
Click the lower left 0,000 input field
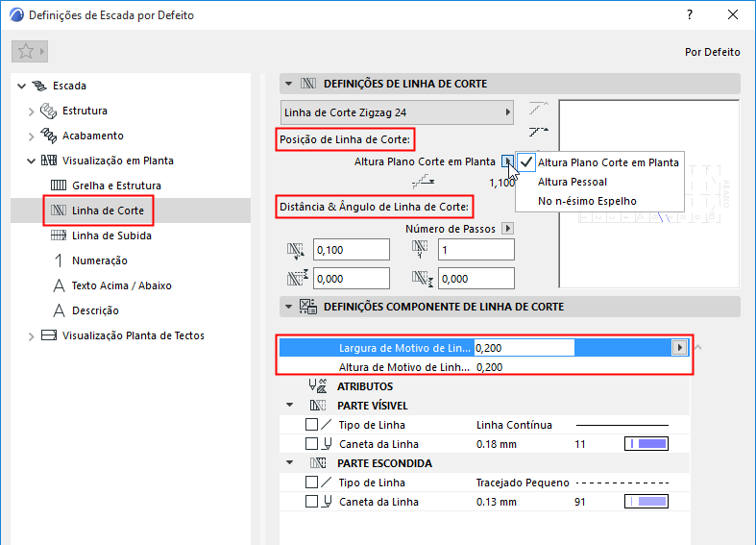(x=352, y=279)
